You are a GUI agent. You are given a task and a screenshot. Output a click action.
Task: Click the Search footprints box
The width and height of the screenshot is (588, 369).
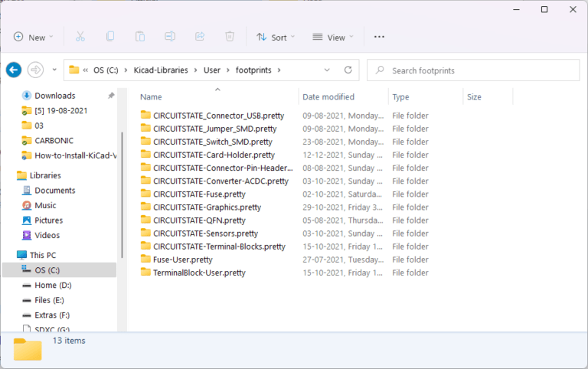pyautogui.click(x=471, y=70)
